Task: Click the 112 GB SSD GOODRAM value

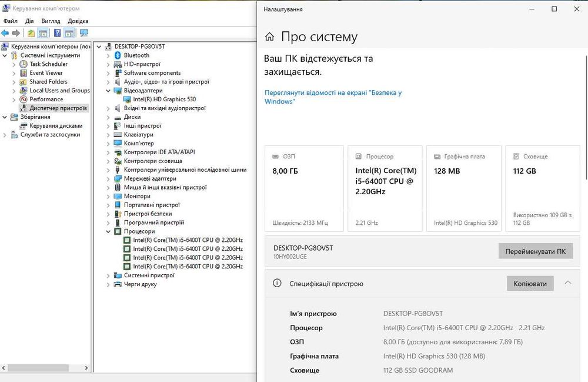Action: pyautogui.click(x=417, y=370)
